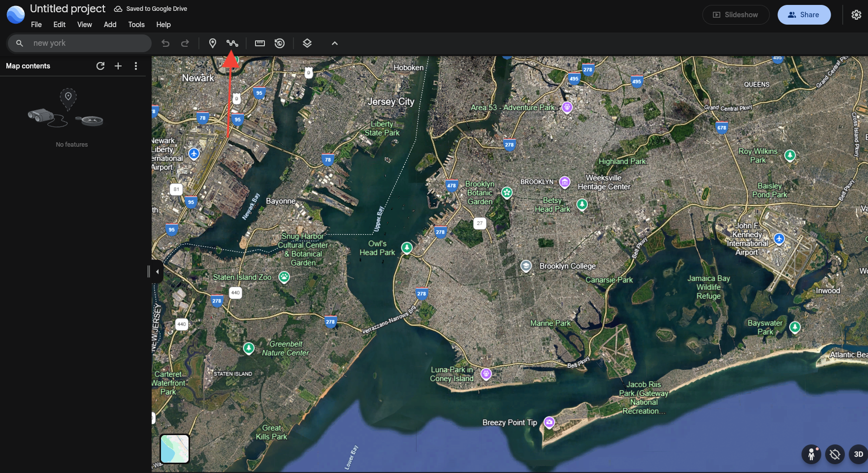The image size is (868, 473).
Task: Open the File menu
Action: (36, 25)
